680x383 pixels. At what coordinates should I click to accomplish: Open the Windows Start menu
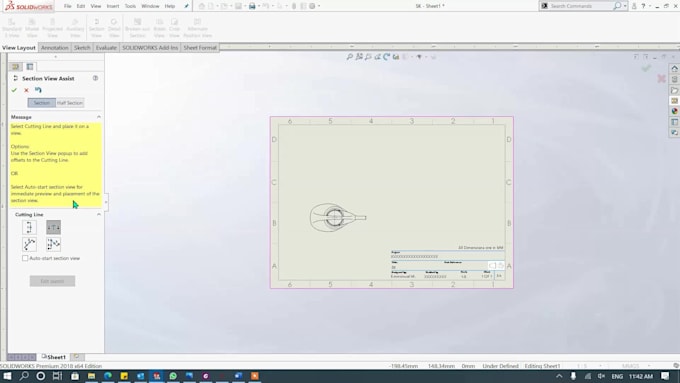point(7,376)
